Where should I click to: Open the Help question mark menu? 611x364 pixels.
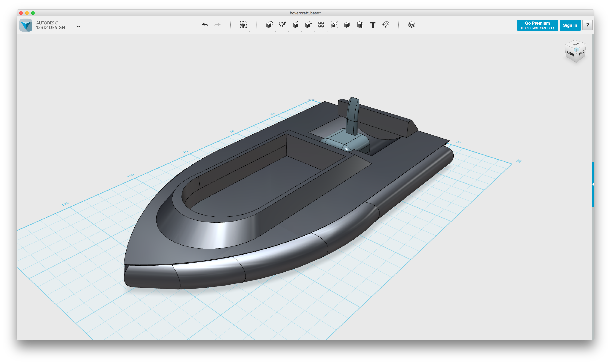[587, 25]
